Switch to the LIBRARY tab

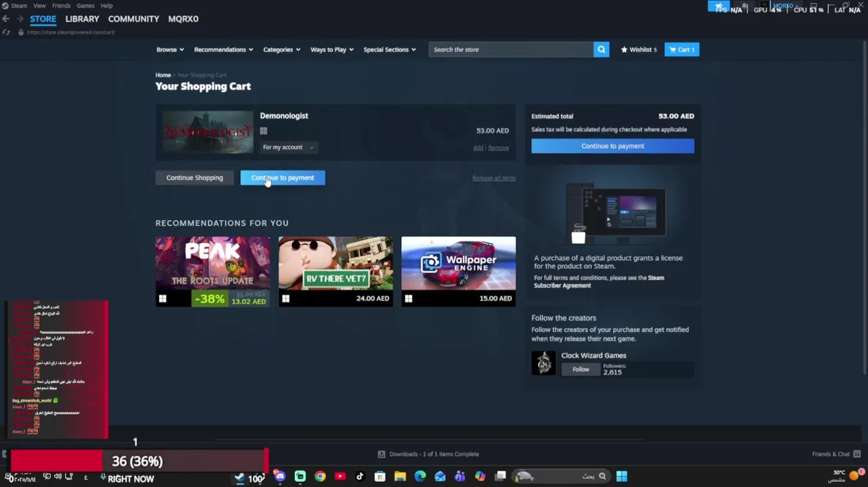(x=82, y=19)
